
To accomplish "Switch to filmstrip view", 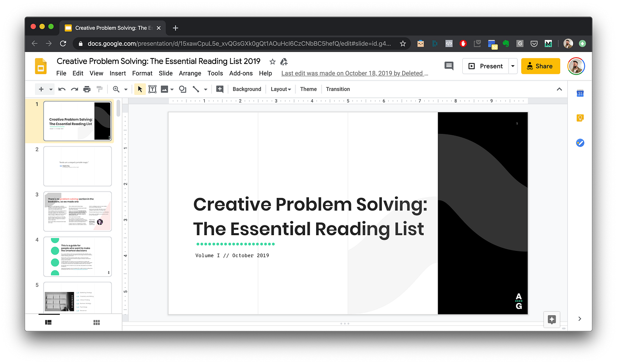I will point(48,322).
